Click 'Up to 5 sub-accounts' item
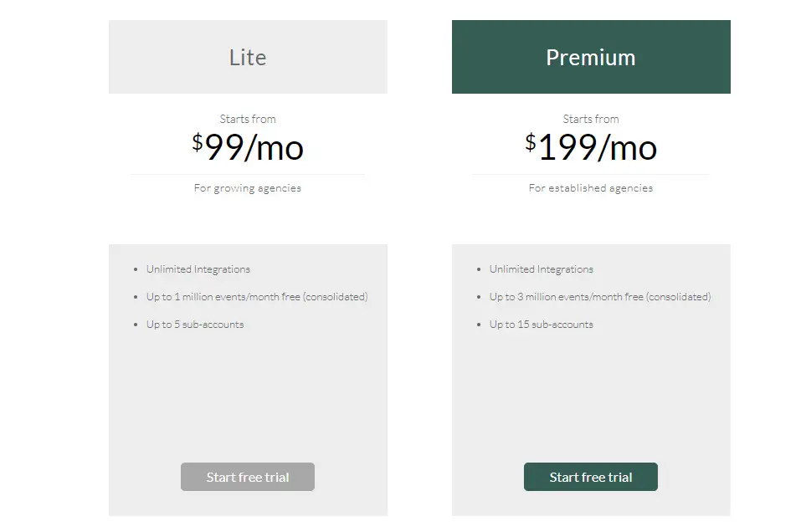The image size is (801, 532). click(195, 325)
